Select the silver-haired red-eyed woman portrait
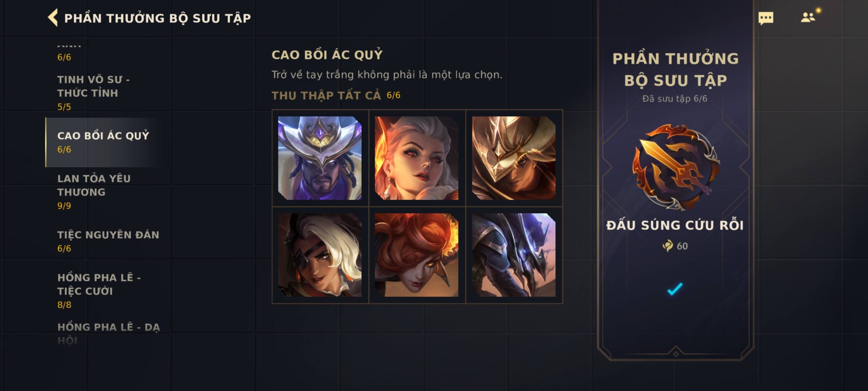868x391 pixels. 417,158
